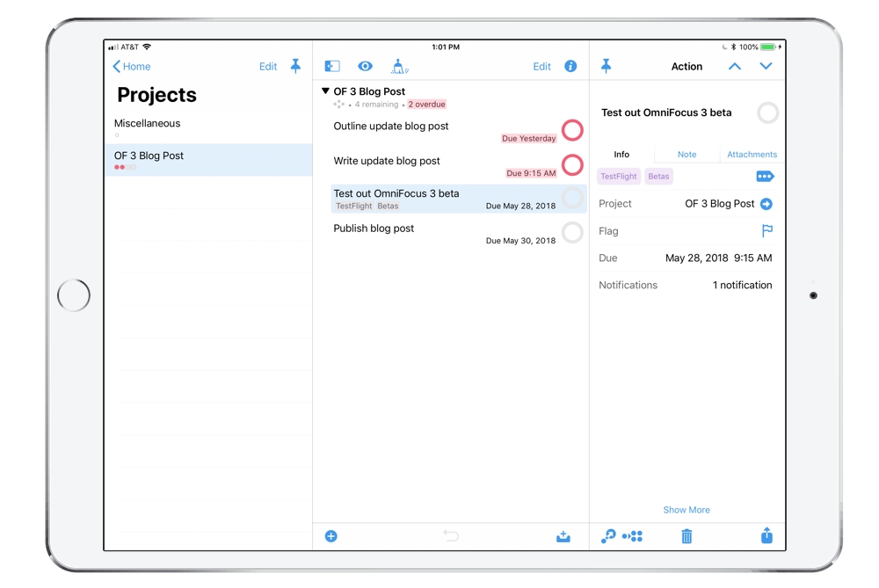The image size is (879, 588).
Task: Share the action with share icon
Action: pyautogui.click(x=766, y=535)
